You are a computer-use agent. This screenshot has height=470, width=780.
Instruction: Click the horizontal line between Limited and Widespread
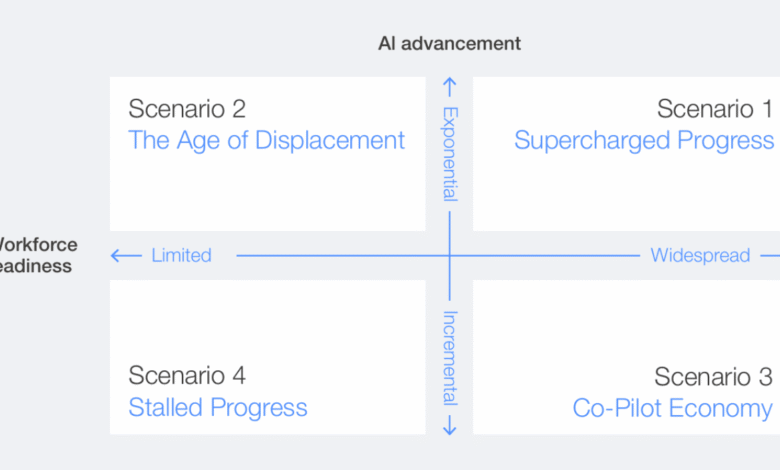(340, 255)
